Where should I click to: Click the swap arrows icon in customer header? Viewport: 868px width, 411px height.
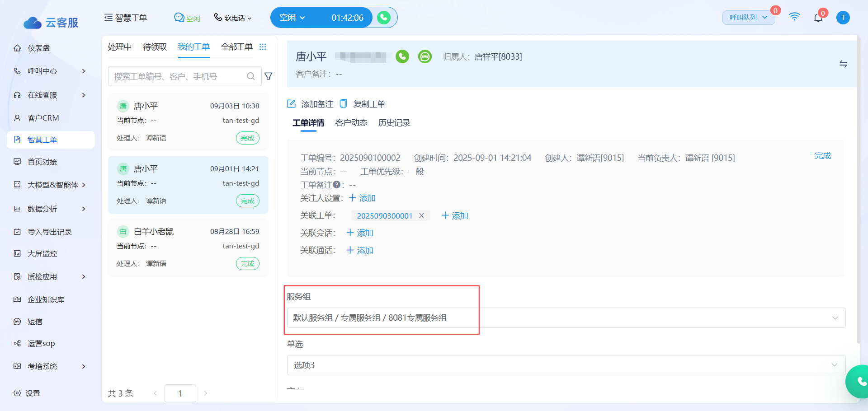(843, 64)
